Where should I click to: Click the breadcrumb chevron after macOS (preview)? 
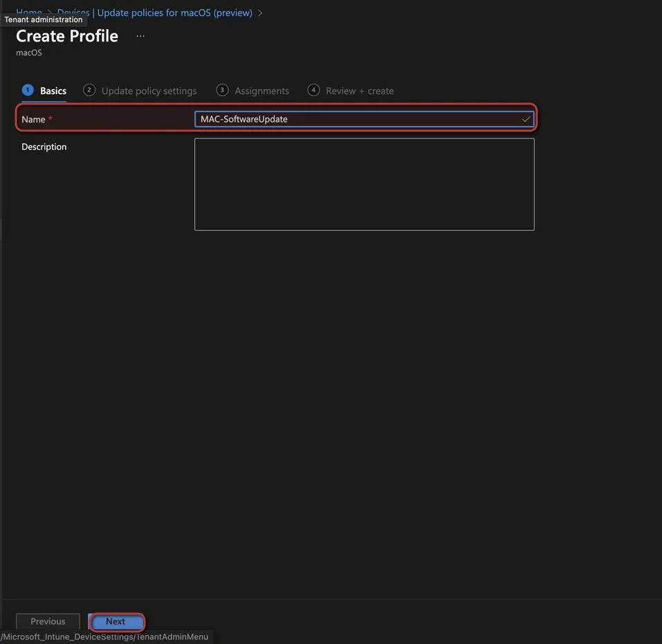click(260, 13)
